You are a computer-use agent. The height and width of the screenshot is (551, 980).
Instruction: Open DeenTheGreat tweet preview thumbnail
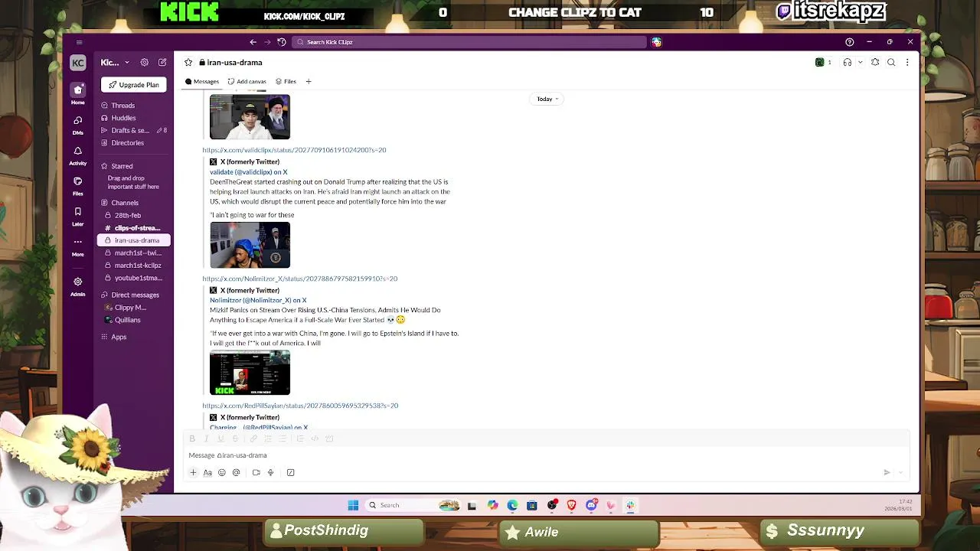pyautogui.click(x=250, y=245)
